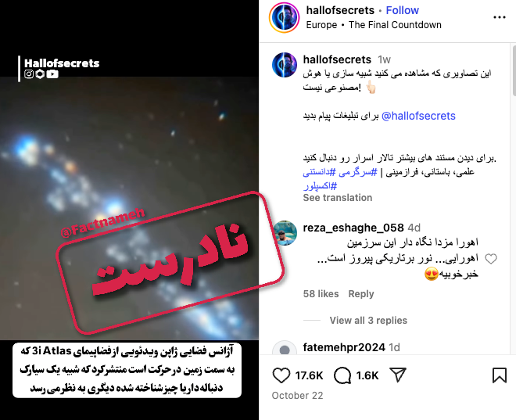
Task: Open hallofsecrets profile picture in header
Action: pos(285,17)
